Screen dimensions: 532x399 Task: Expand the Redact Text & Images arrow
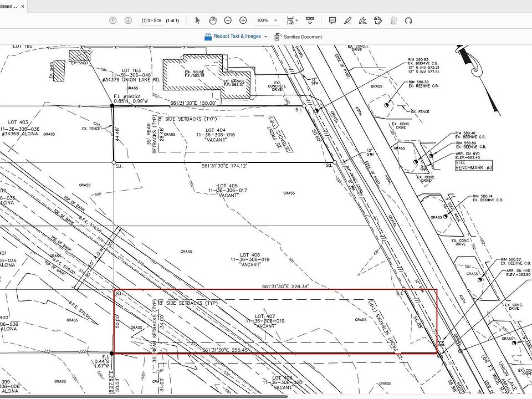coord(267,37)
